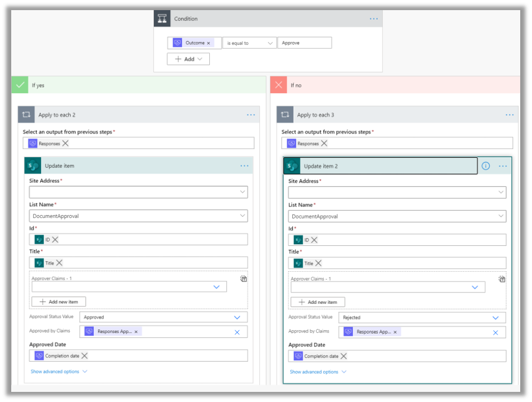
Task: Remove the ID token in Update item 2
Action: click(x=314, y=240)
